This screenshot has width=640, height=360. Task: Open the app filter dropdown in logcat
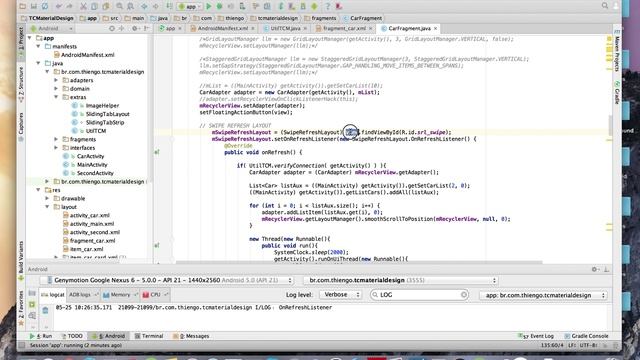point(543,295)
